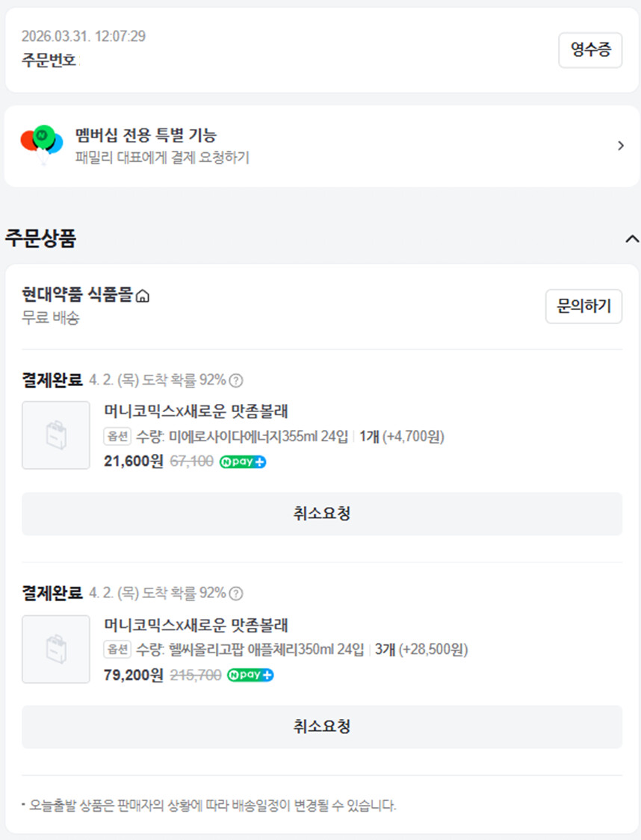
Task: Open the second 머니코믹스x새로운 맛좀볼래 product title
Action: [196, 625]
